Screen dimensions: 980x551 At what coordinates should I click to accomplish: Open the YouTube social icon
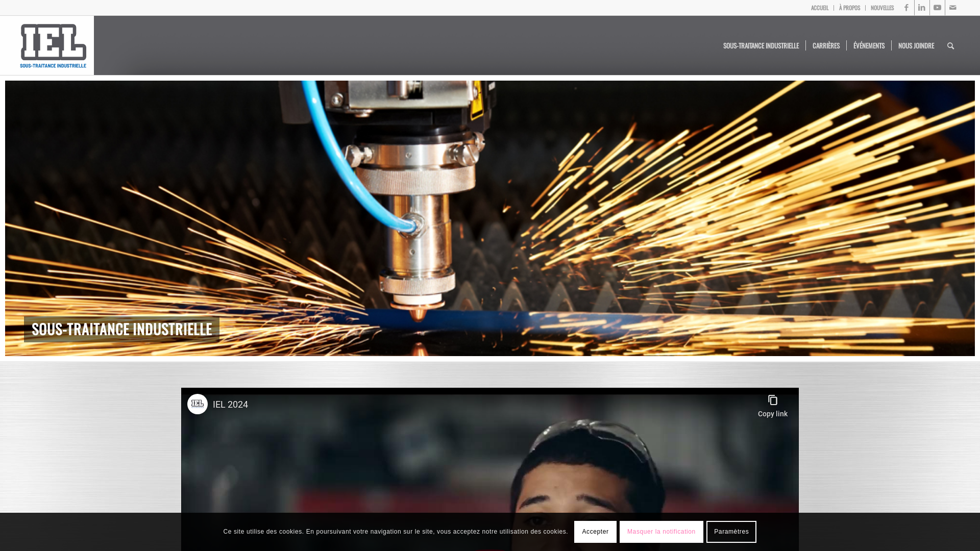pyautogui.click(x=937, y=8)
